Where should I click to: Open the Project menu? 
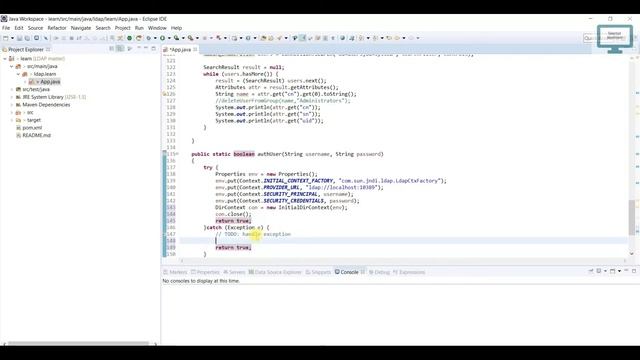tap(122, 28)
